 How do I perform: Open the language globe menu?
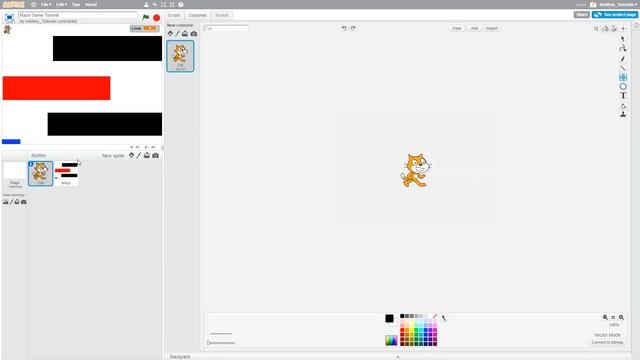pyautogui.click(x=33, y=4)
